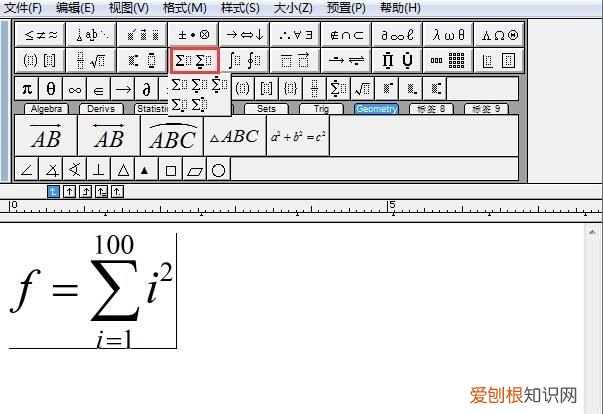Expand the fence templates palette with parentheses and brackets
The height and width of the screenshot is (414, 603).
tap(40, 60)
